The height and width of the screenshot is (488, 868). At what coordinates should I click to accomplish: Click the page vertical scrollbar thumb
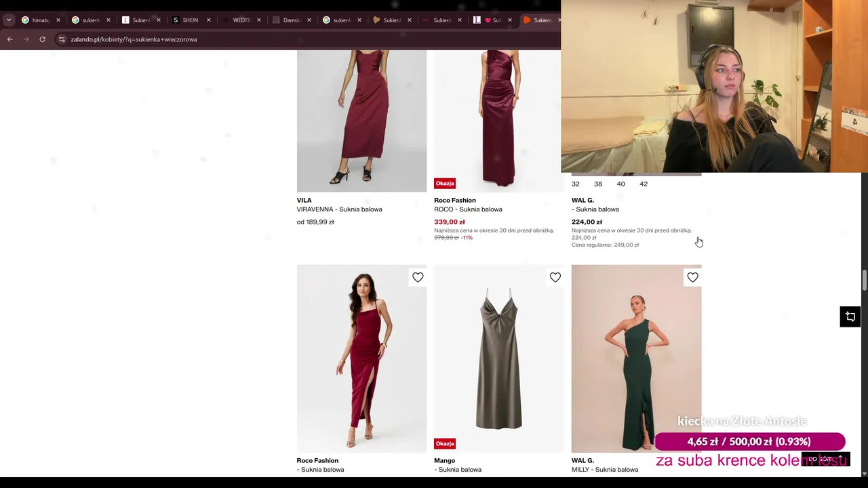(x=864, y=281)
